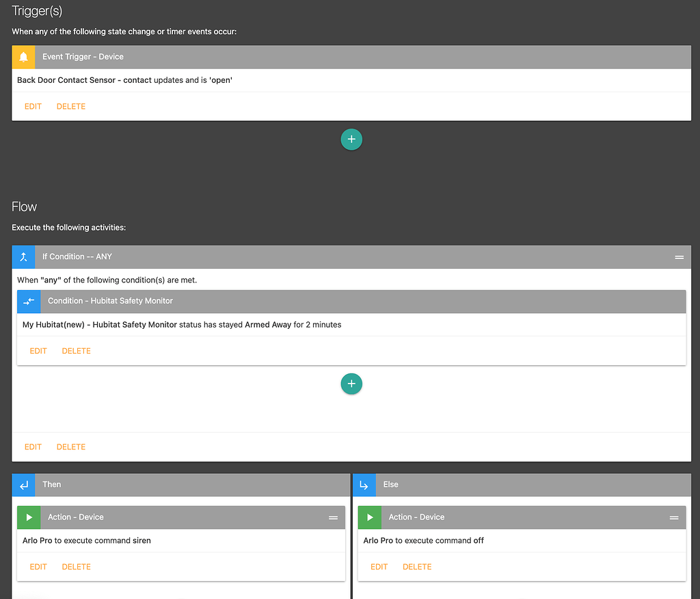The image size is (700, 599).
Task: Click the arrow icon on the Else header
Action: (x=364, y=485)
